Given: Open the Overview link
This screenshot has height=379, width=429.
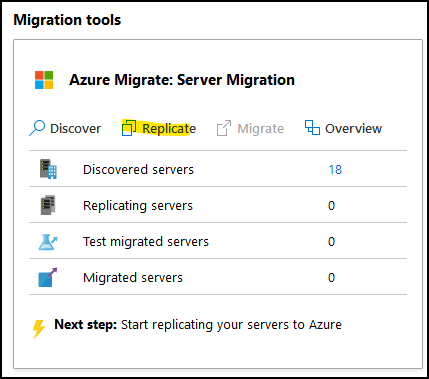Looking at the screenshot, I should tap(353, 129).
